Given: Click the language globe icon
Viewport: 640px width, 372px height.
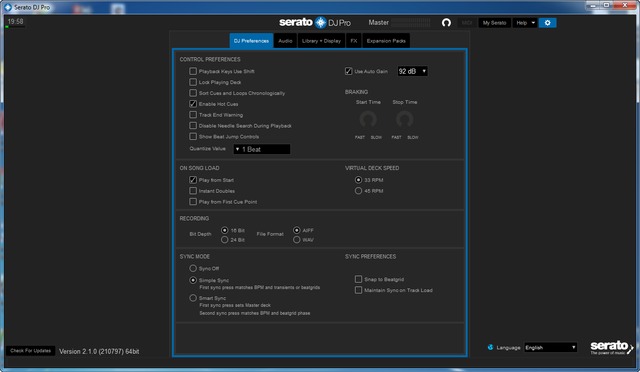Looking at the screenshot, I should coord(490,347).
